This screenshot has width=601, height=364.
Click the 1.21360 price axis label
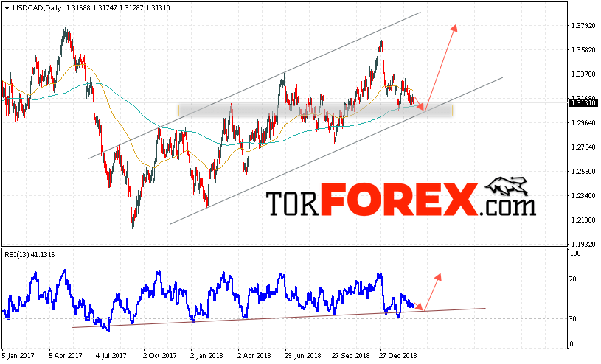click(x=583, y=220)
